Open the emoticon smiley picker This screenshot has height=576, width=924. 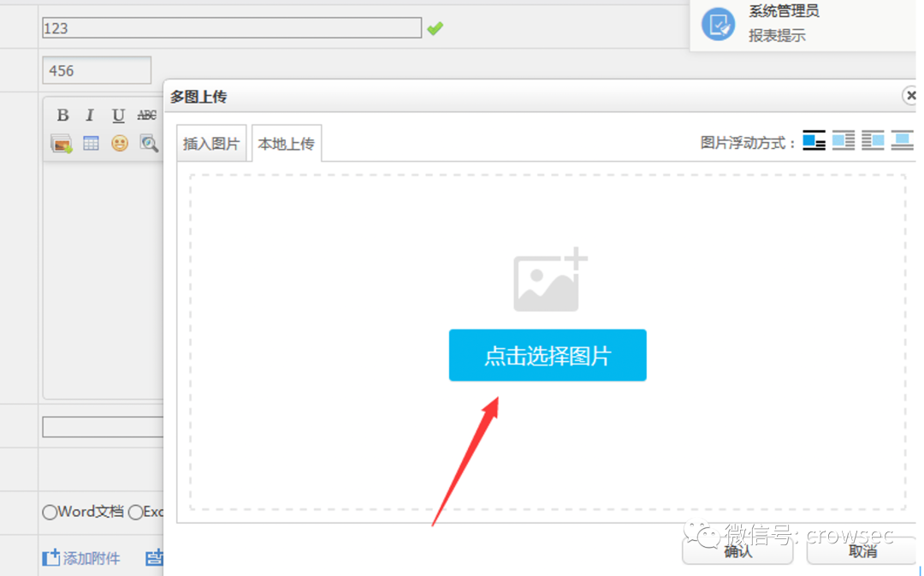[120, 143]
